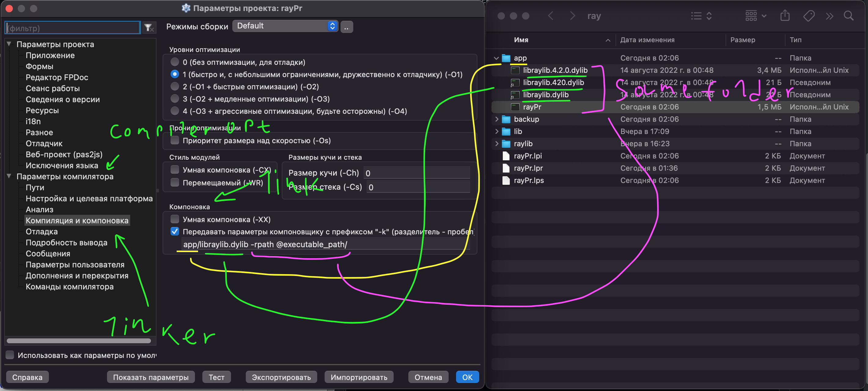Screen dimensions: 868x391
Task: Expand the lib folder in Finder
Action: 496,132
